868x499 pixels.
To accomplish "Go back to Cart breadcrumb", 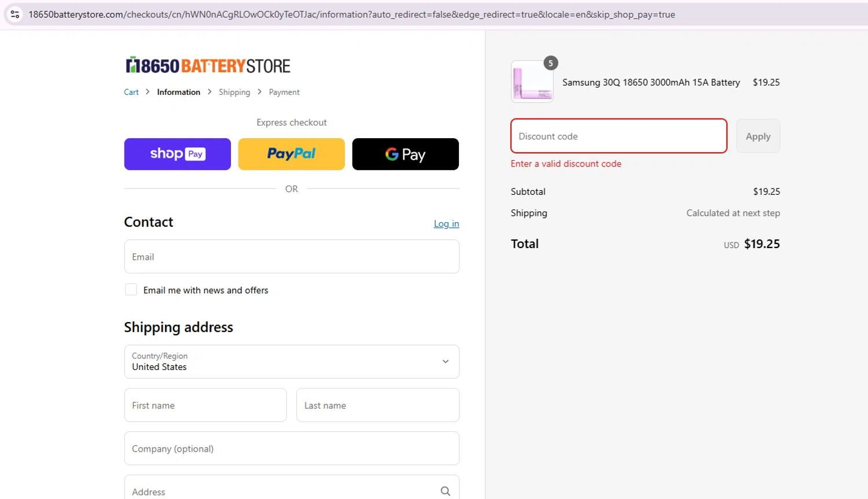I will tap(131, 92).
